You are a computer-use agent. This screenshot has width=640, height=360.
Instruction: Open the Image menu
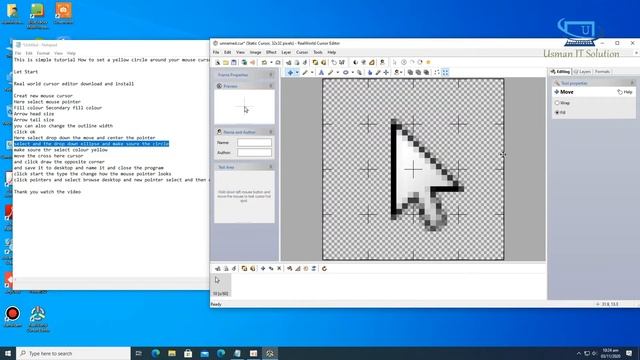click(x=256, y=52)
